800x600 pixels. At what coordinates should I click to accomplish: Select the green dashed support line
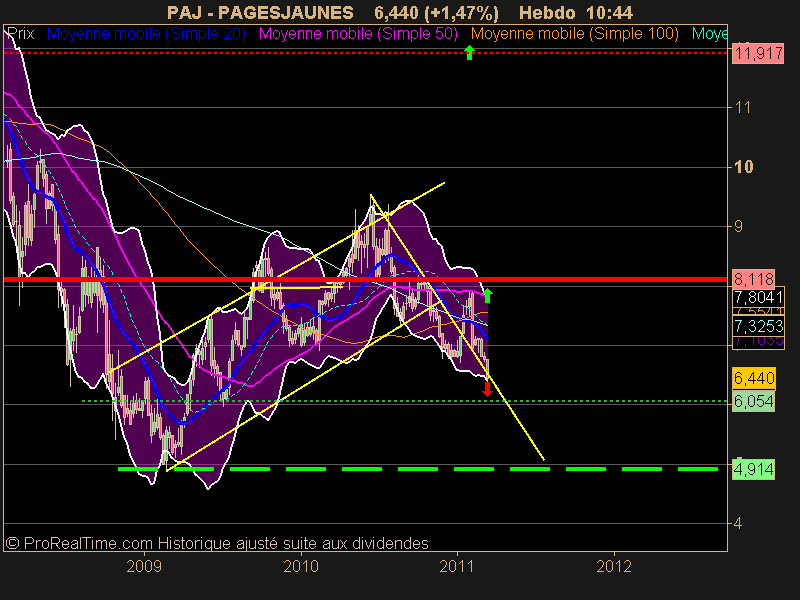[x=418, y=469]
